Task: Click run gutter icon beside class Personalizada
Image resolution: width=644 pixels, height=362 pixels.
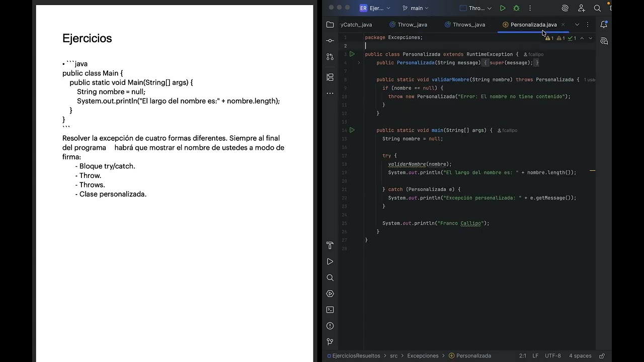Action: tap(352, 54)
